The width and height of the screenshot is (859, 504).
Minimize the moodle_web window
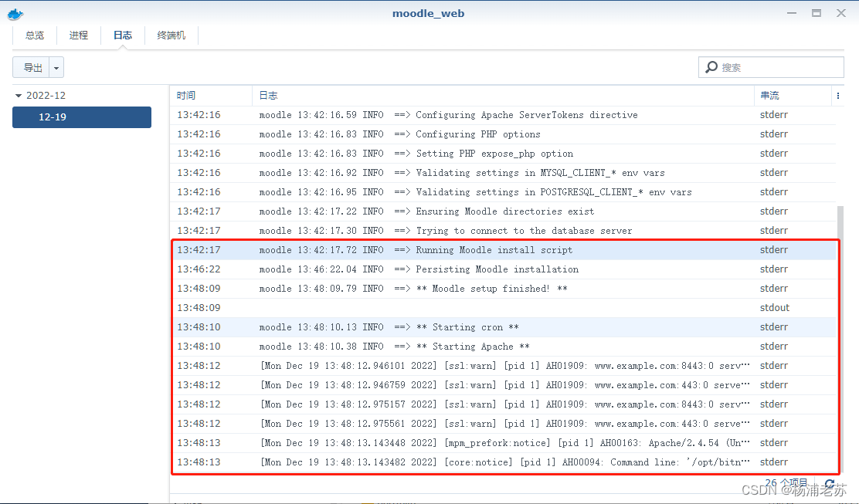(x=792, y=13)
